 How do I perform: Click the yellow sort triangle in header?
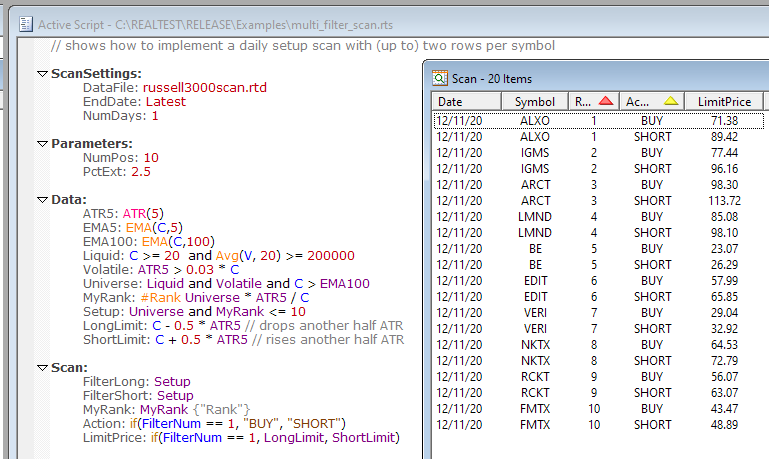tap(671, 101)
